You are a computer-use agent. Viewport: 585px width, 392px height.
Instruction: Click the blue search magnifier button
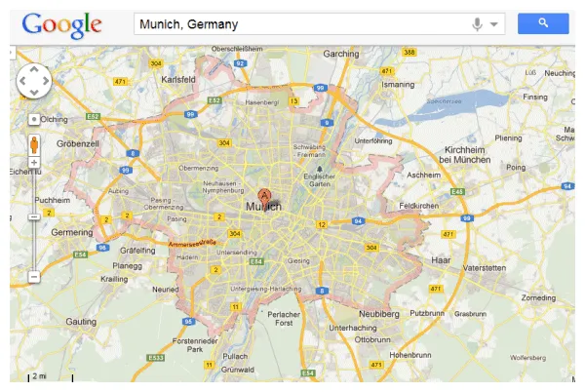pyautogui.click(x=543, y=23)
